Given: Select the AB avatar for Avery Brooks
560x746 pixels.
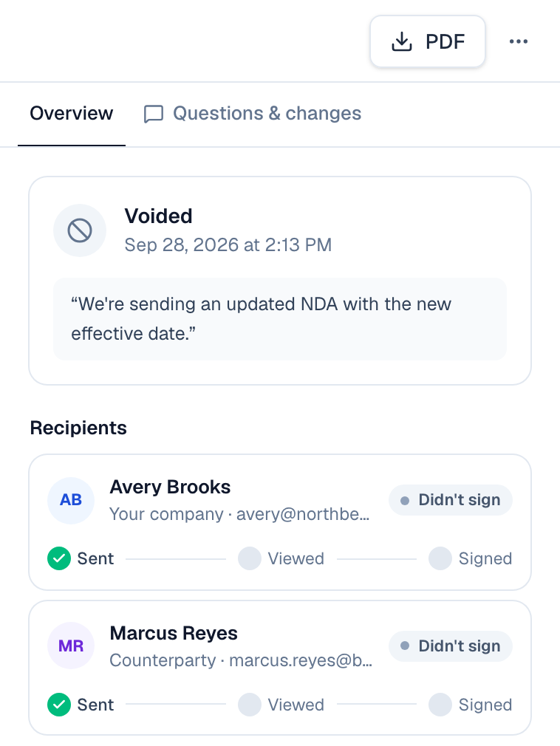Looking at the screenshot, I should (71, 501).
